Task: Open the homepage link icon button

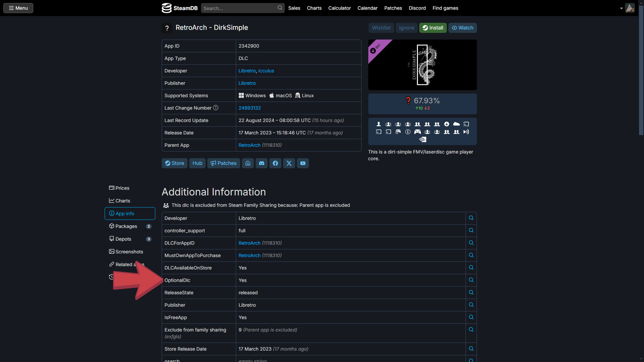Action: (248, 163)
